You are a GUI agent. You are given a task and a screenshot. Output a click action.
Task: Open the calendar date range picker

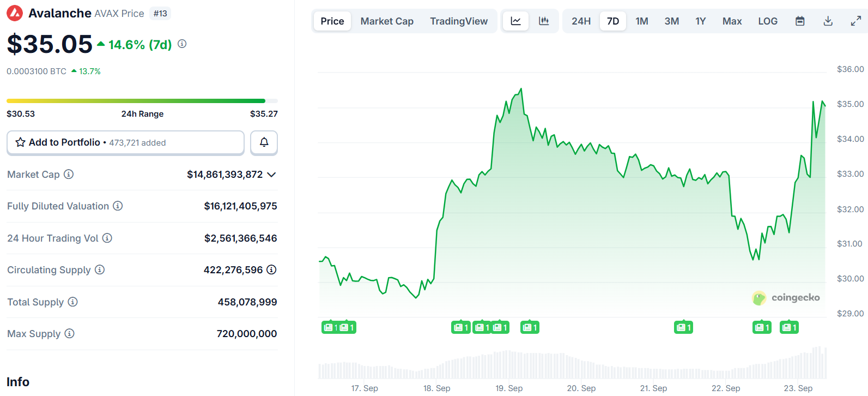coord(800,21)
